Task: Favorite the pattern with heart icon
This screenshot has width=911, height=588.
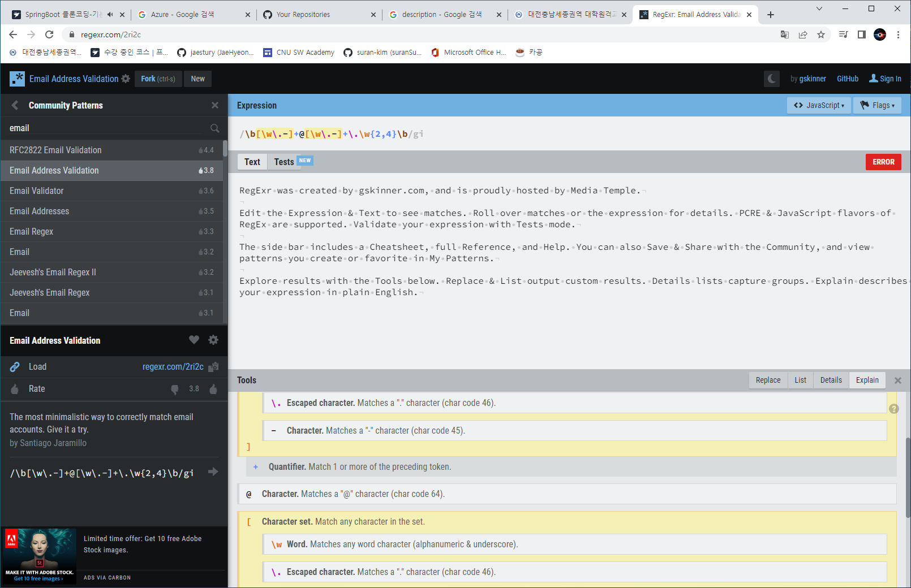Action: [x=194, y=340]
